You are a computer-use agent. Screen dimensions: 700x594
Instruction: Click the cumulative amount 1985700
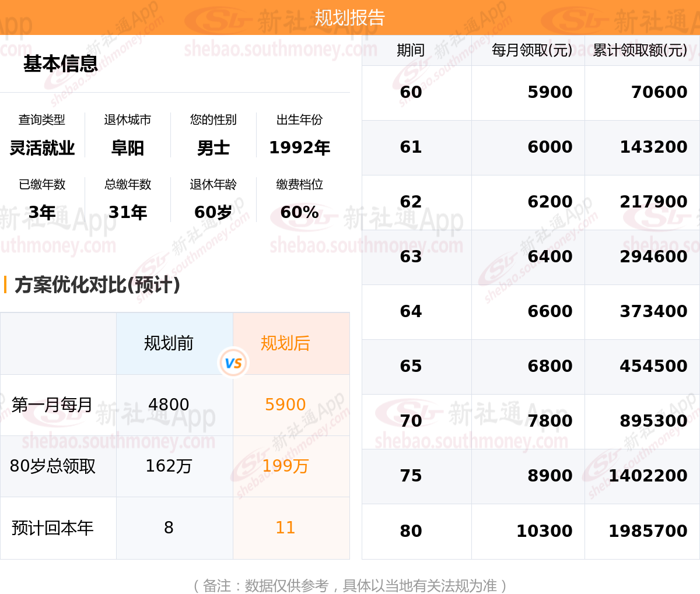(x=647, y=531)
